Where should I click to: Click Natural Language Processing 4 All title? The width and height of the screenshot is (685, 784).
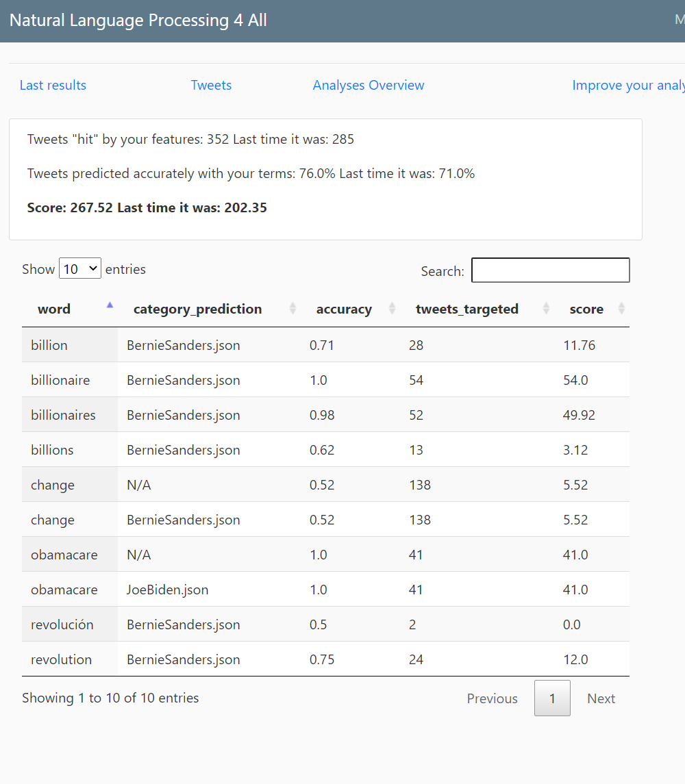click(x=138, y=21)
